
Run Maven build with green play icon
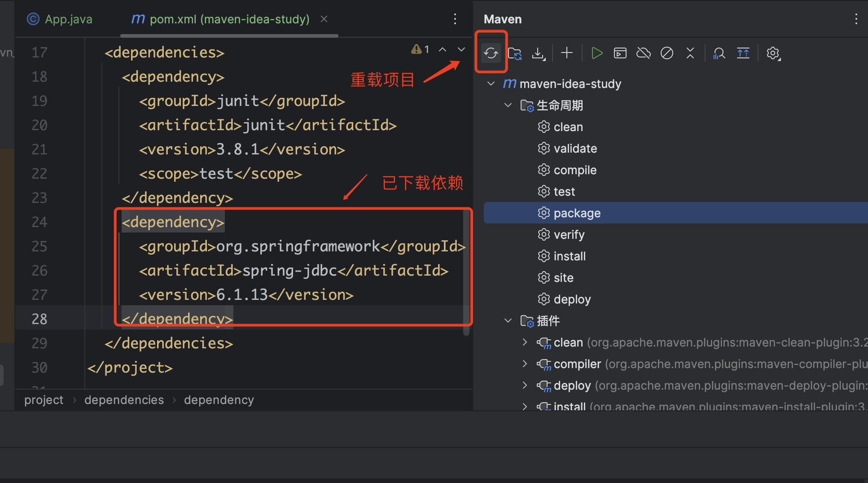tap(596, 53)
